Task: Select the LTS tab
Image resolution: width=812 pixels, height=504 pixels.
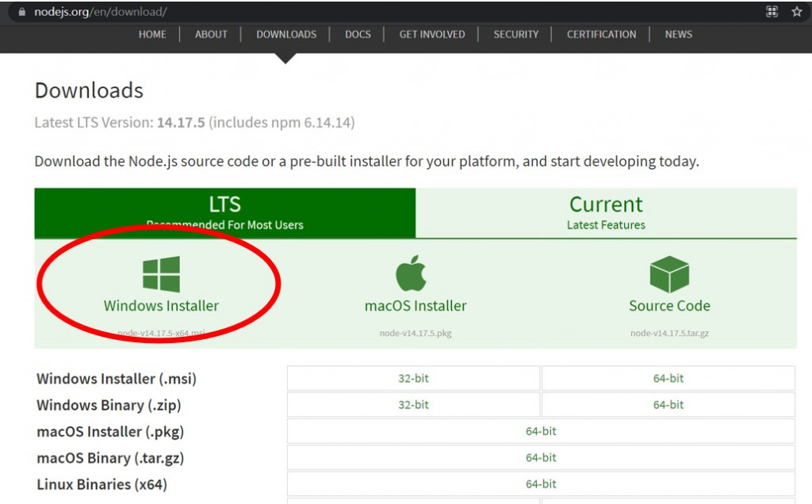Action: pos(224,212)
